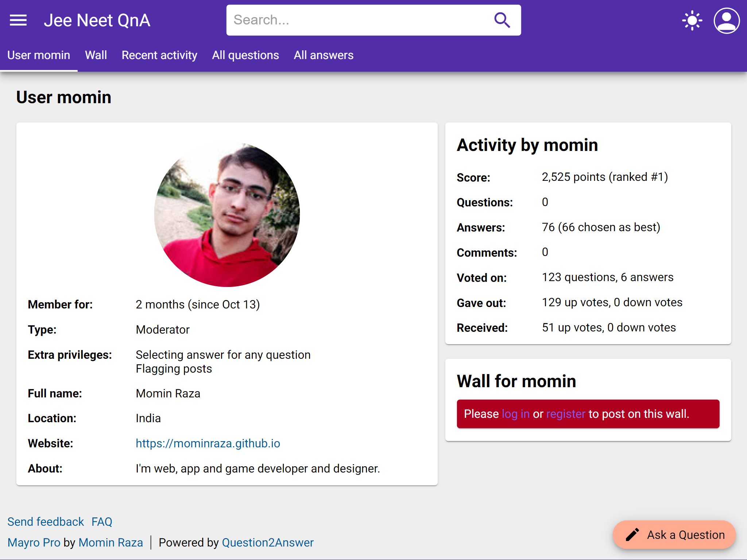
Task: Open the mominraza.github.io website link
Action: point(208,443)
